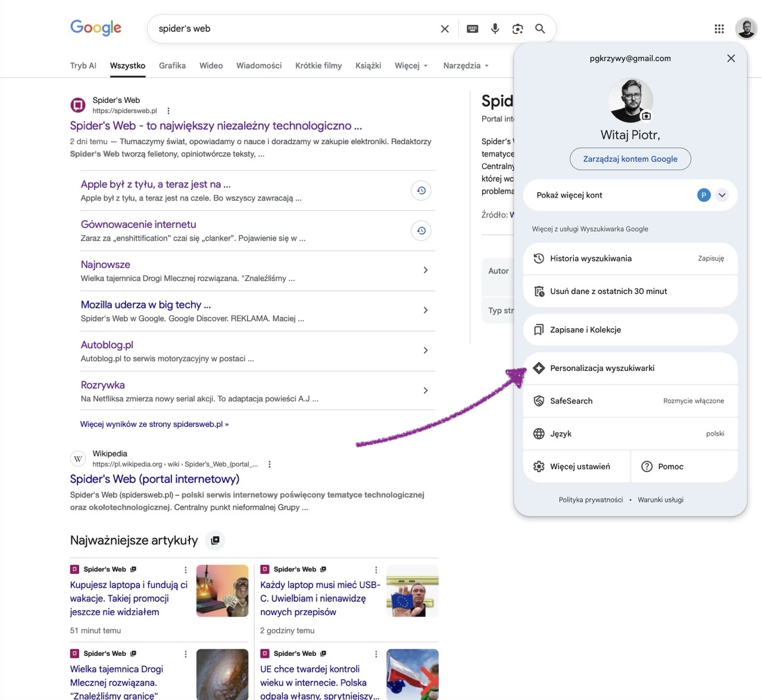Open options for the Wikipedia result
This screenshot has width=762, height=700.
[x=270, y=464]
